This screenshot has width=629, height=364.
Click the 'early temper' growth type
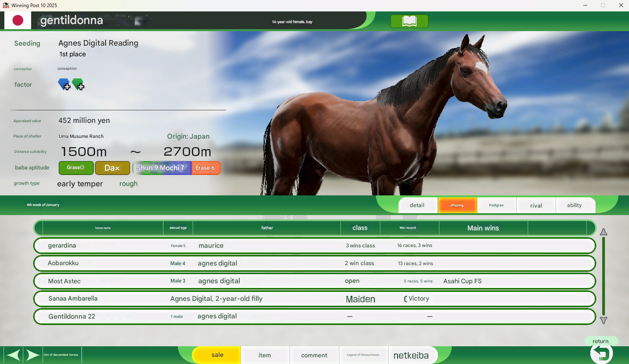[x=80, y=184]
